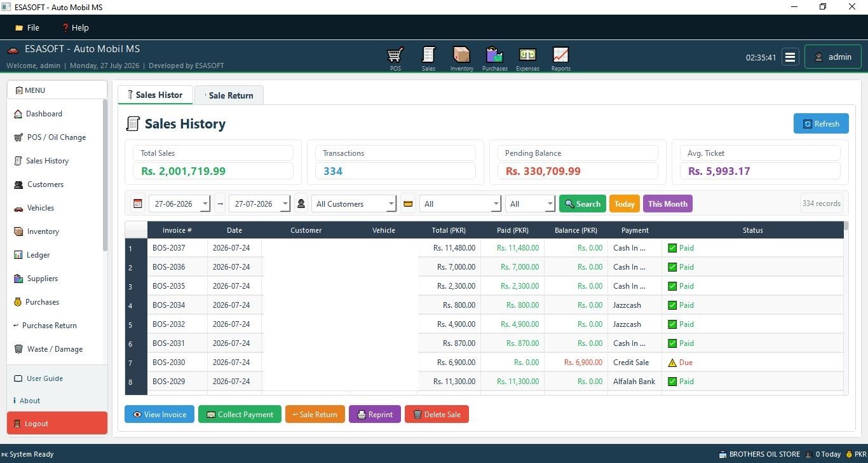Click the Alfalah Bank payment cell

[634, 382]
